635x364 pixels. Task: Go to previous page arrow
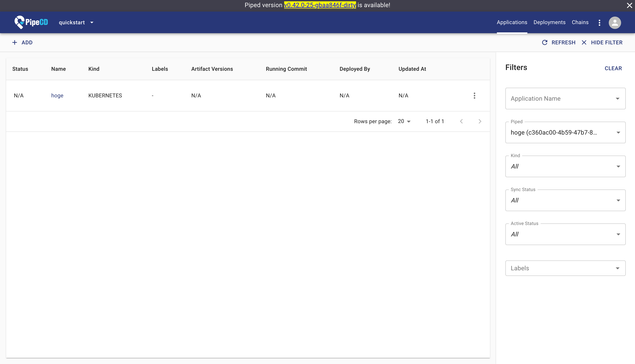click(461, 121)
